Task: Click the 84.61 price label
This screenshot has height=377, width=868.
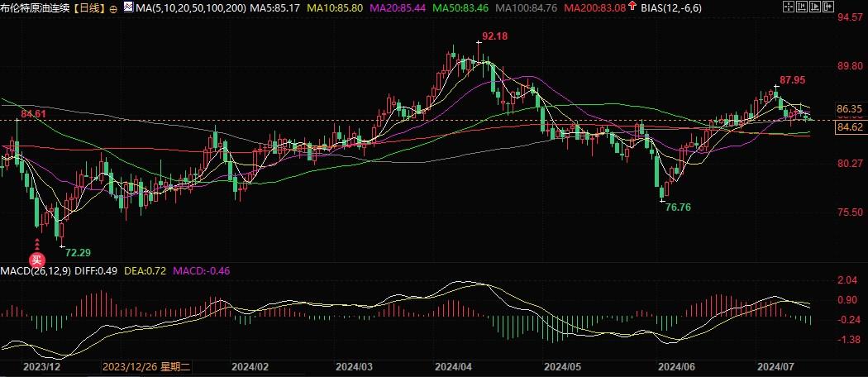Action: pyautogui.click(x=33, y=114)
